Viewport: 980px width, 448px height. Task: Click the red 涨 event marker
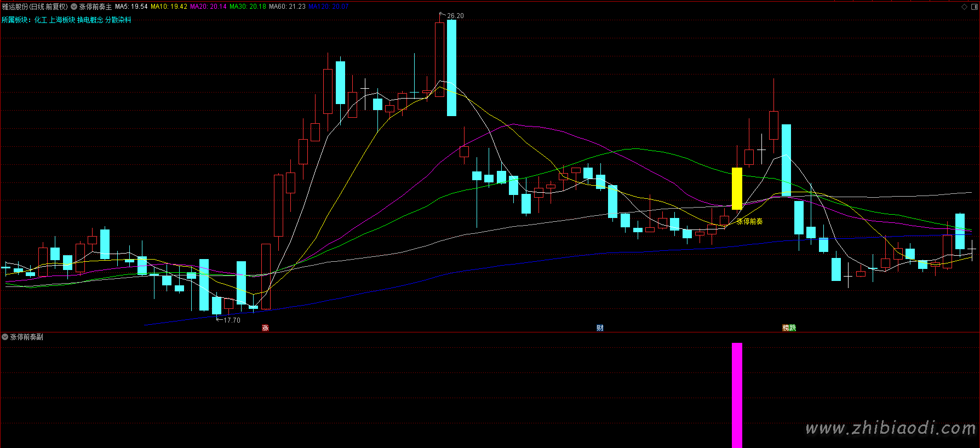click(x=265, y=328)
